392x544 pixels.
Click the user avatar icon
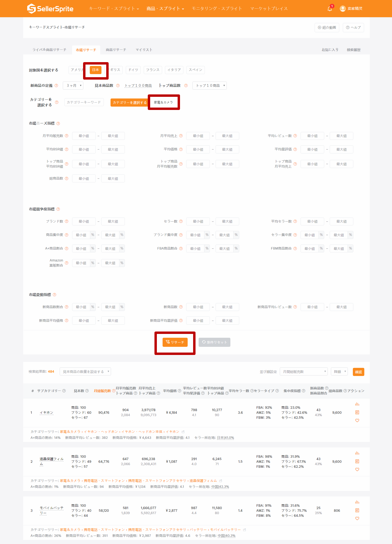(x=343, y=9)
